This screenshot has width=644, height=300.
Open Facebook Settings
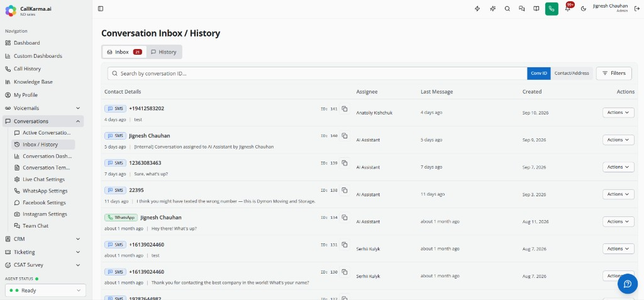click(43, 203)
